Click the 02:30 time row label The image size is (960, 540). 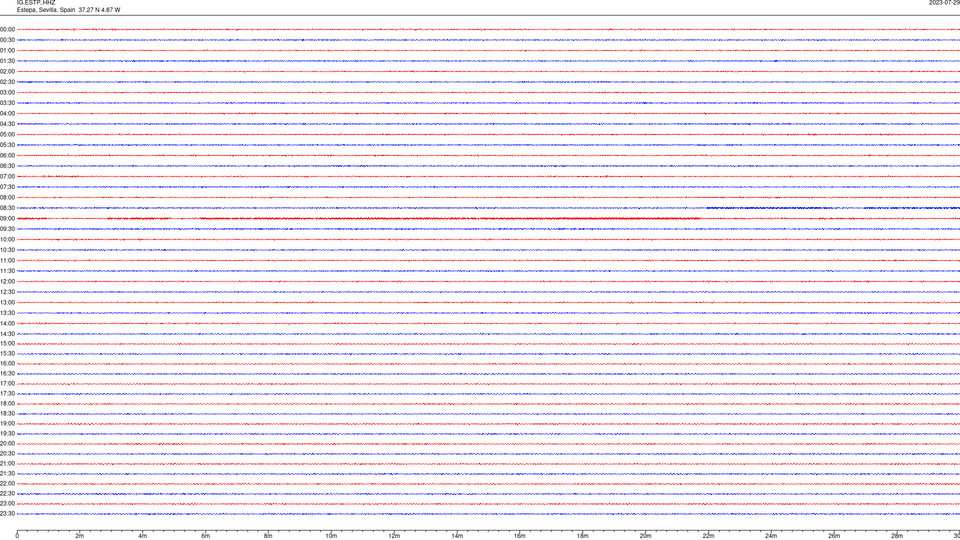pyautogui.click(x=7, y=82)
